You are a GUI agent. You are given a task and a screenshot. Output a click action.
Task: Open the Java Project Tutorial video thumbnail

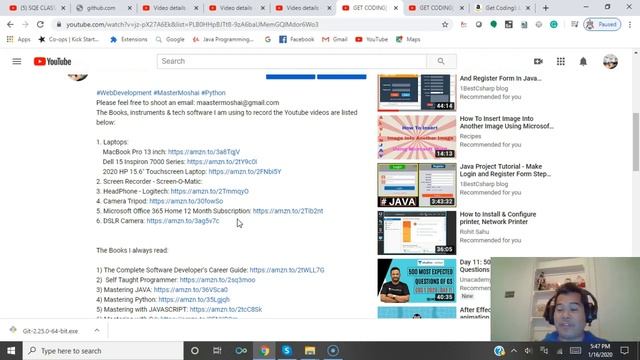coord(417,185)
